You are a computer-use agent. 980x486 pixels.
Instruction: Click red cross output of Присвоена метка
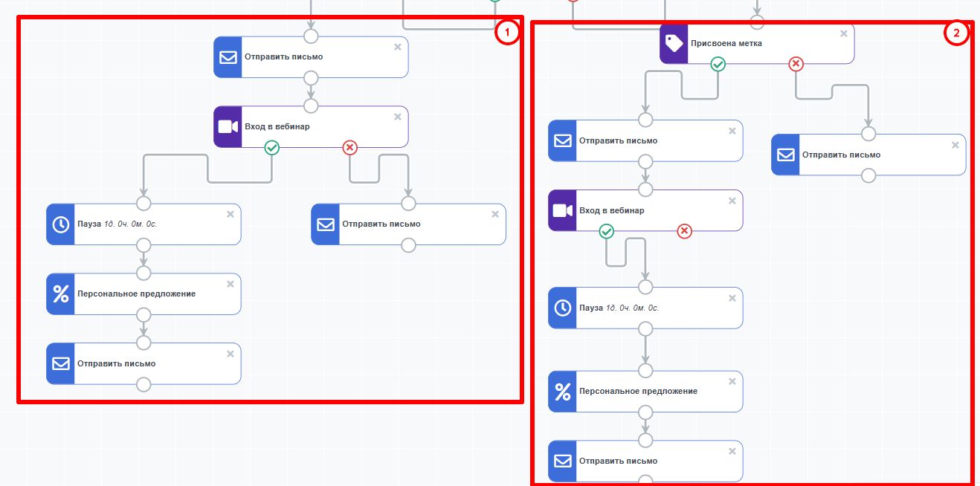coord(796,64)
